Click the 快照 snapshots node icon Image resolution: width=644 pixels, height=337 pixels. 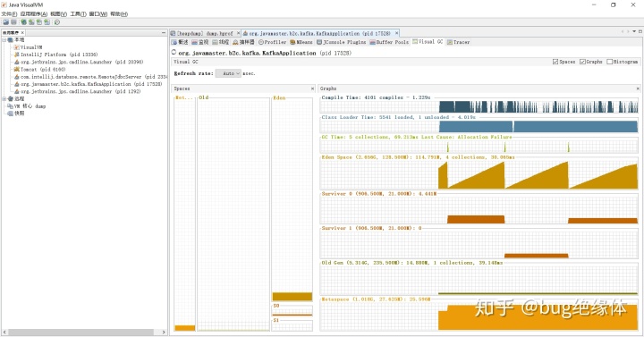10,114
